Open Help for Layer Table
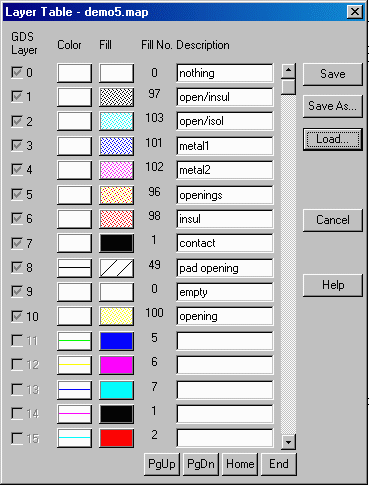369x486 pixels. coord(333,285)
